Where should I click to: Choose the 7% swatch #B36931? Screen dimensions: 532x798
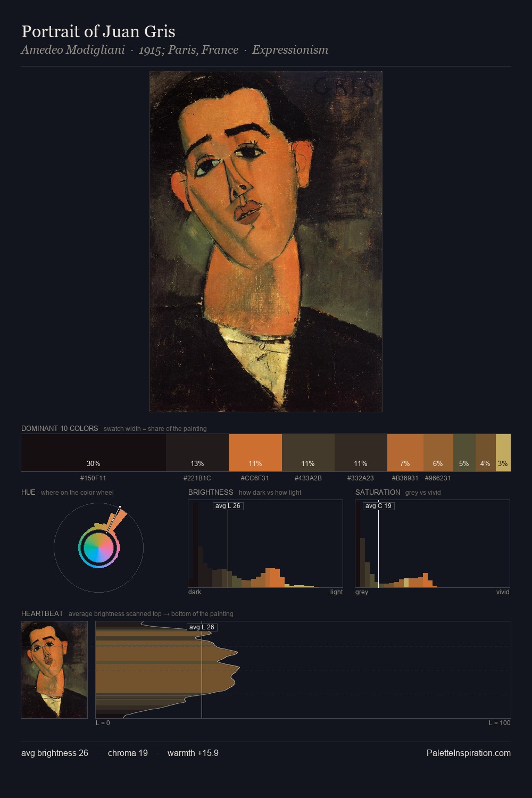405,453
